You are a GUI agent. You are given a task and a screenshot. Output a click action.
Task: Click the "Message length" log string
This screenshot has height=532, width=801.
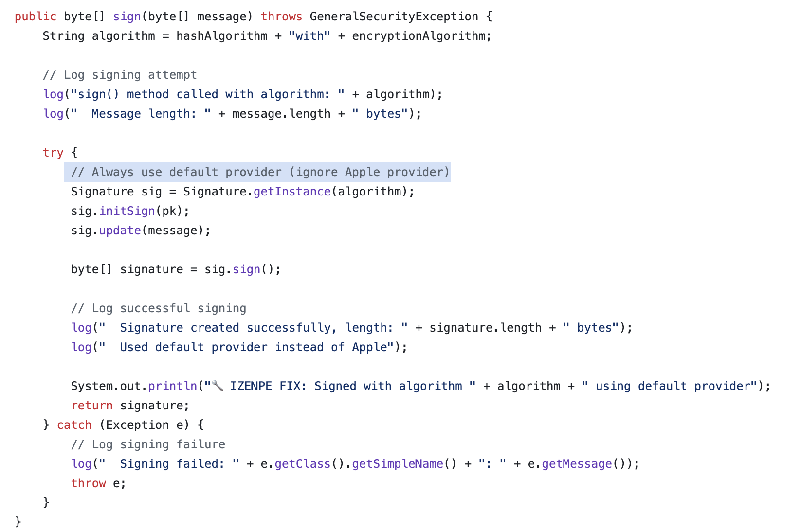(x=144, y=114)
